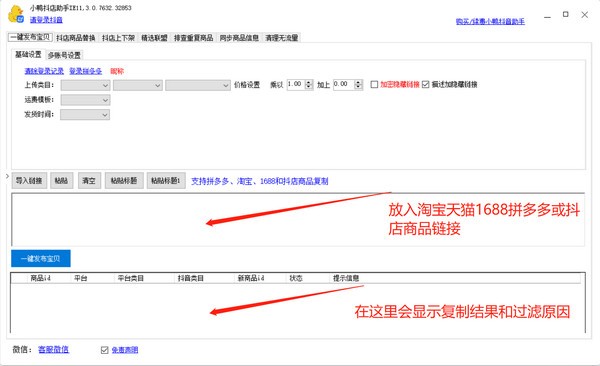The width and height of the screenshot is (600, 366).
Task: Click the 乘以 multiplier field showing 1.00
Action: (296, 84)
